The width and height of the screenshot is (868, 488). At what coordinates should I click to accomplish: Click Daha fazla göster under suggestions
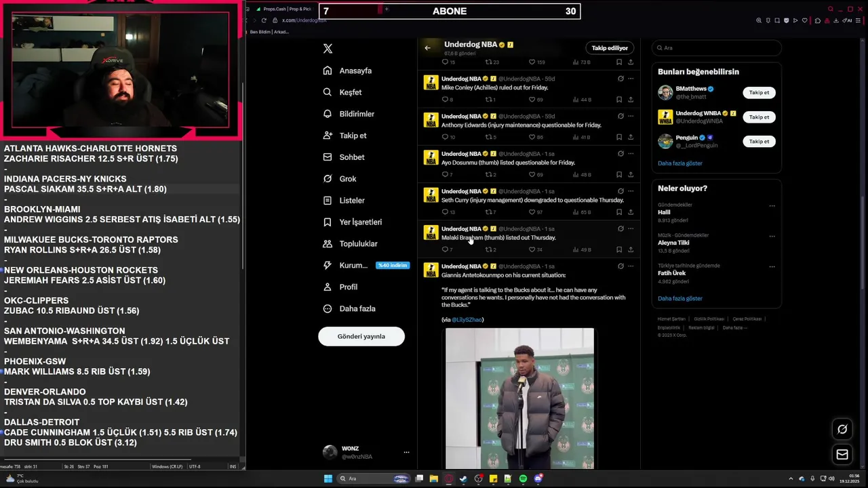click(x=680, y=163)
